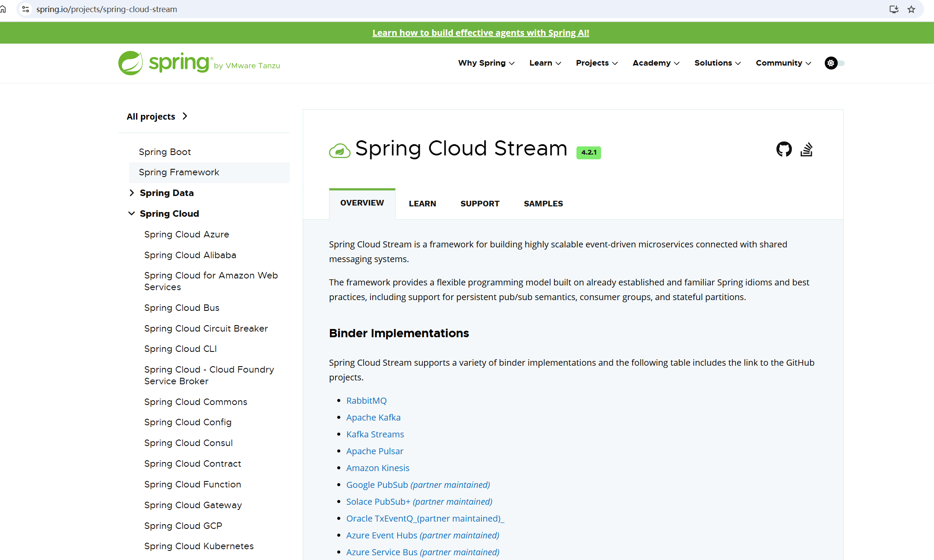Click the Spring AI agents banner link
The height and width of the screenshot is (560, 934).
[x=481, y=33]
